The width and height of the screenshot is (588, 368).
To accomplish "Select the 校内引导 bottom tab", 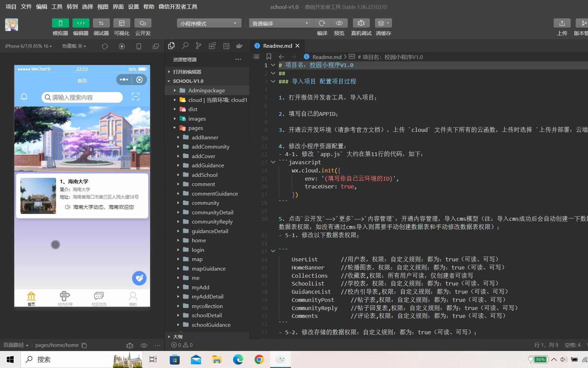I will pos(65,298).
